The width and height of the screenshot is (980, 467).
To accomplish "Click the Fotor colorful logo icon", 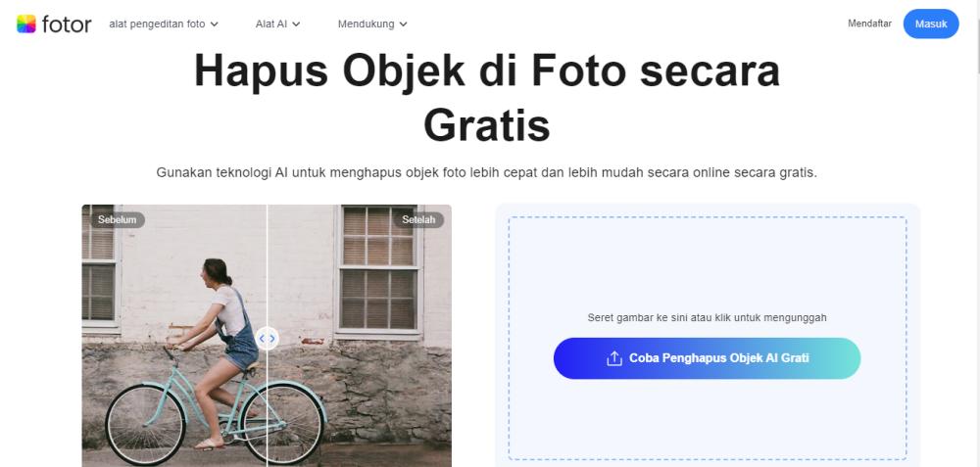I will [26, 23].
